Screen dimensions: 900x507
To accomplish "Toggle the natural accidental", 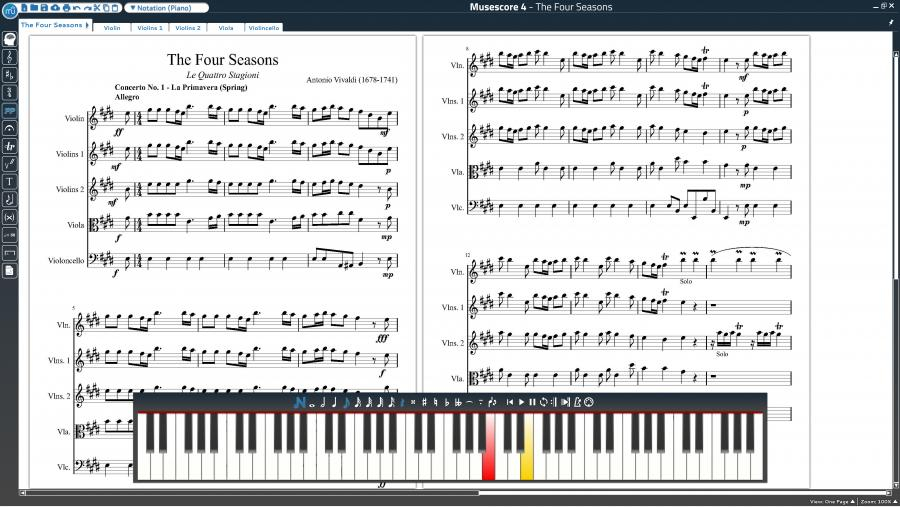I will pyautogui.click(x=436, y=402).
